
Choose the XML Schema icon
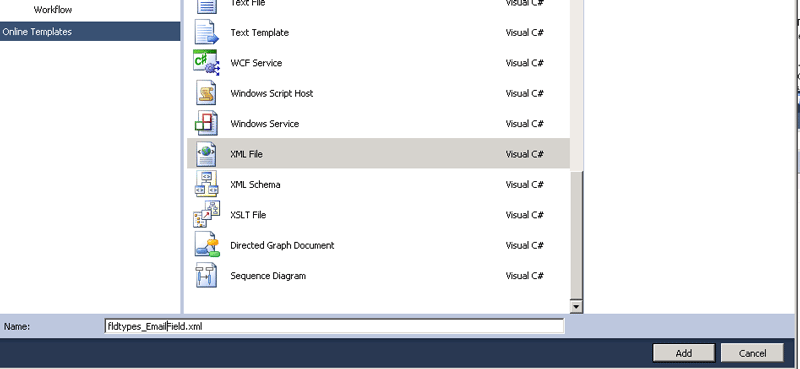tap(206, 184)
